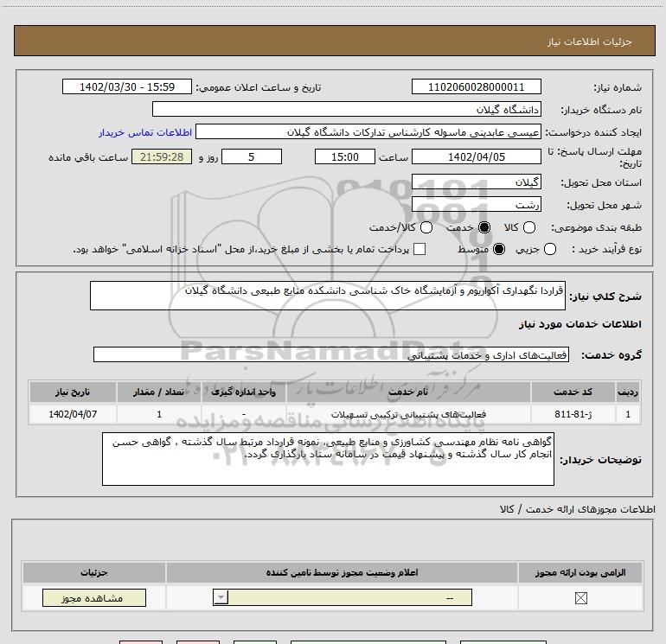The width and height of the screenshot is (666, 644).
Task: Click the کد خدمت column header
Action: click(573, 392)
